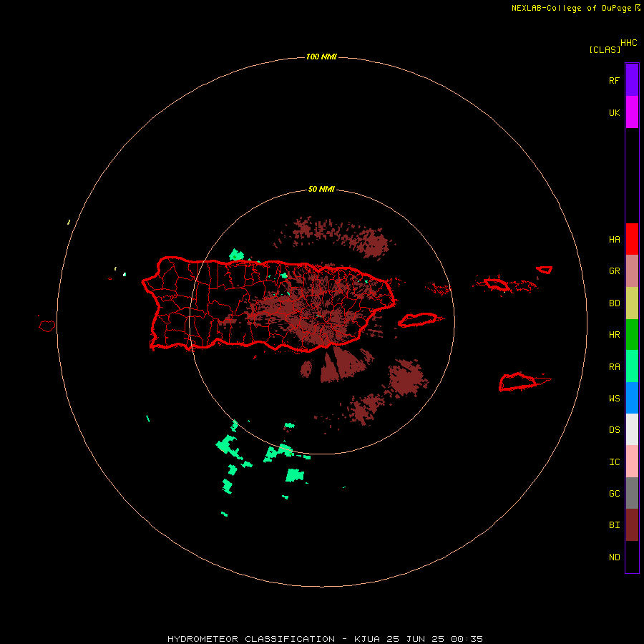The image size is (644, 644).
Task: Click the HR dark green color swatch
Action: click(632, 334)
